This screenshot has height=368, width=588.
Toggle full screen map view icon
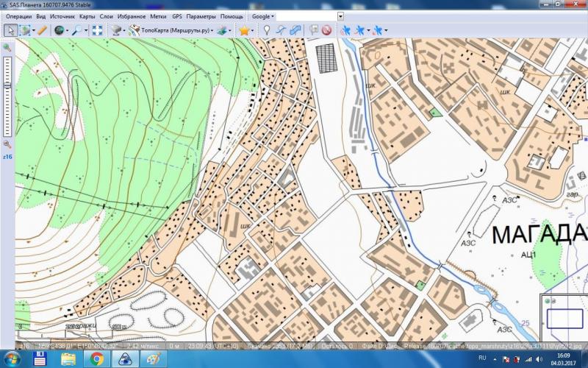(96, 30)
